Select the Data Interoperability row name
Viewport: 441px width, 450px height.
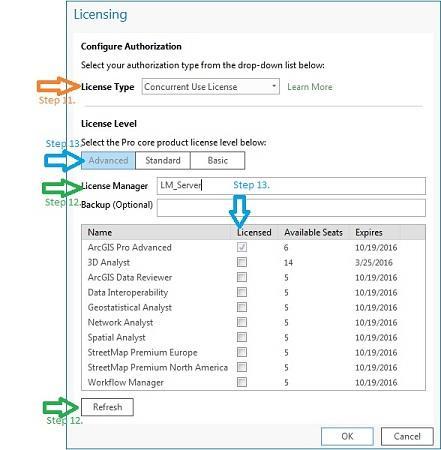(x=128, y=292)
